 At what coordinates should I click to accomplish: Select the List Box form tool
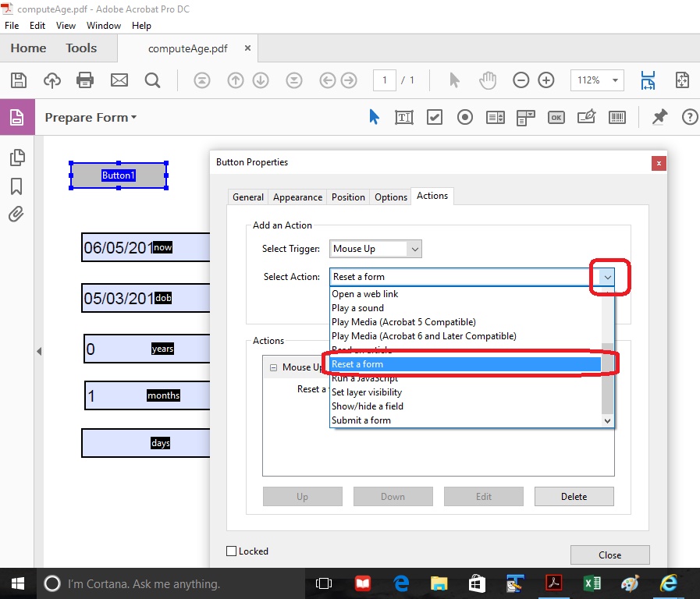(x=496, y=117)
